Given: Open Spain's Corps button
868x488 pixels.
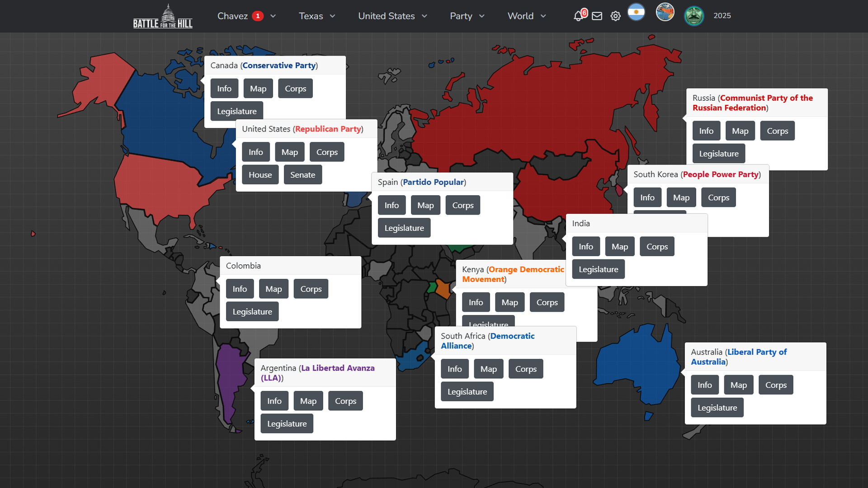Looking at the screenshot, I should pos(463,205).
